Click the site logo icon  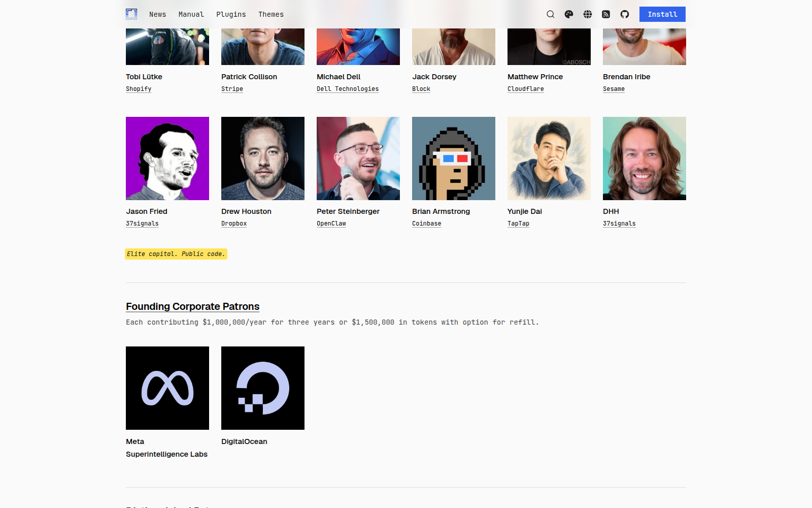(x=131, y=14)
